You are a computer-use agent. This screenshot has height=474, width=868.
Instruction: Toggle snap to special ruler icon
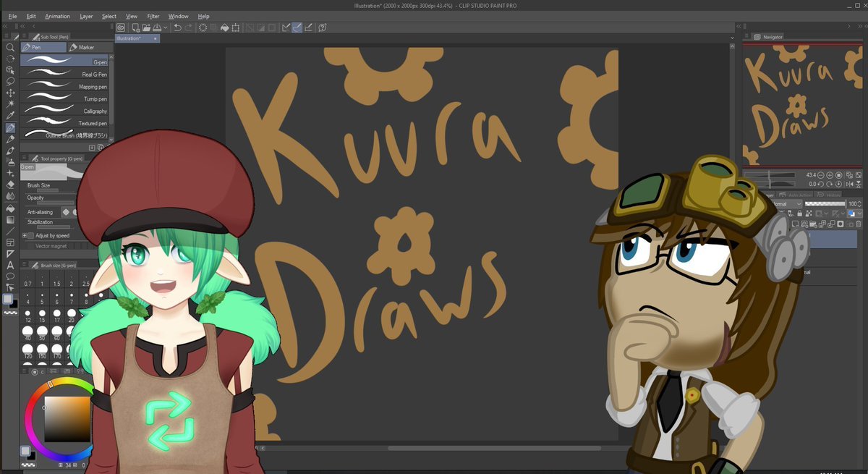[297, 27]
